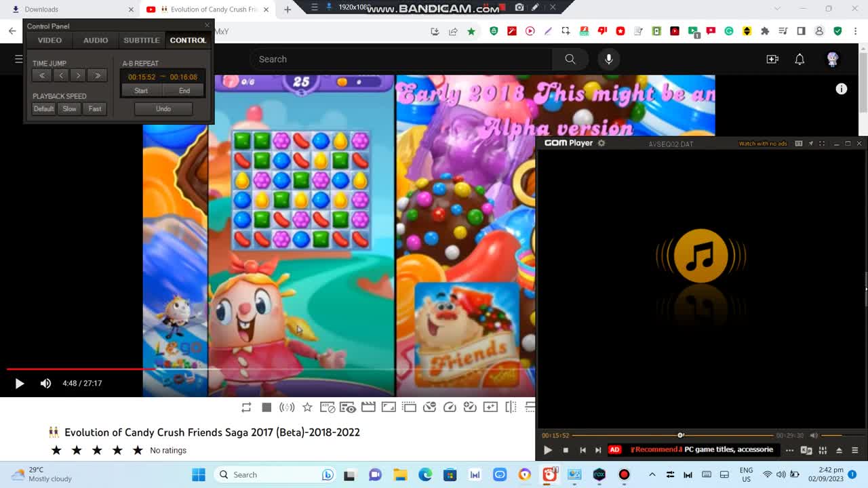Open GOM Player more options ellipsis
This screenshot has height=488, width=868.
tap(789, 450)
